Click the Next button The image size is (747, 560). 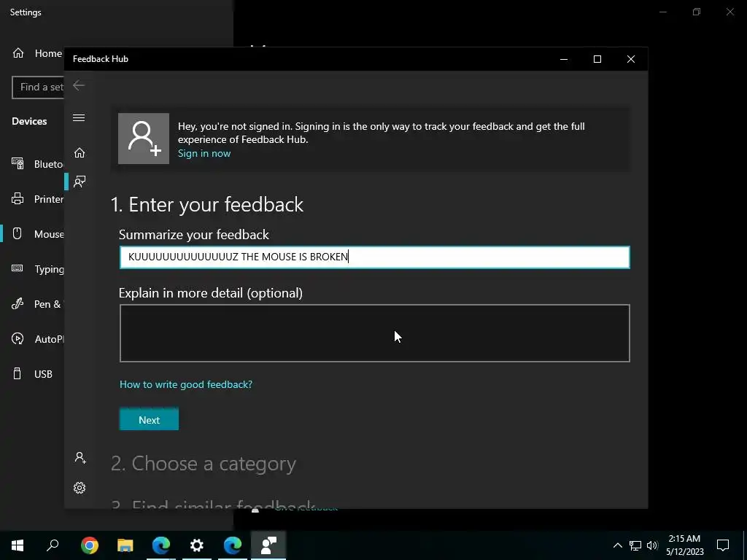click(x=149, y=419)
